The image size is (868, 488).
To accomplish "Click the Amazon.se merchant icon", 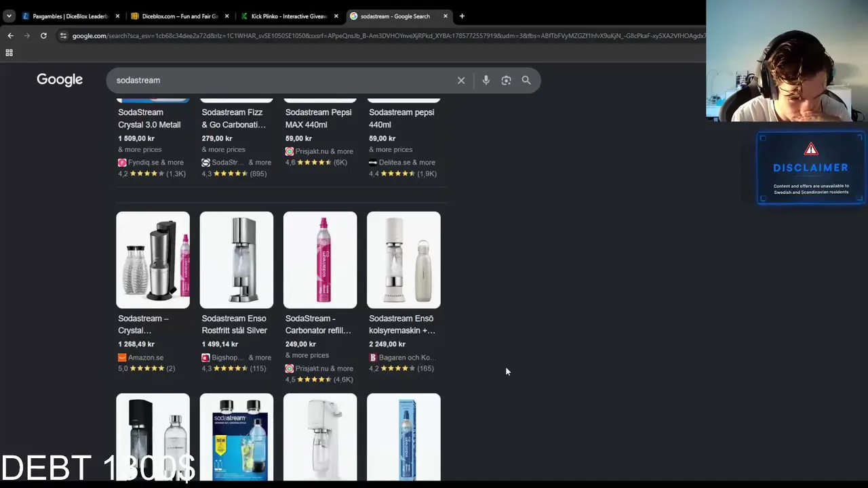I will coord(122,358).
